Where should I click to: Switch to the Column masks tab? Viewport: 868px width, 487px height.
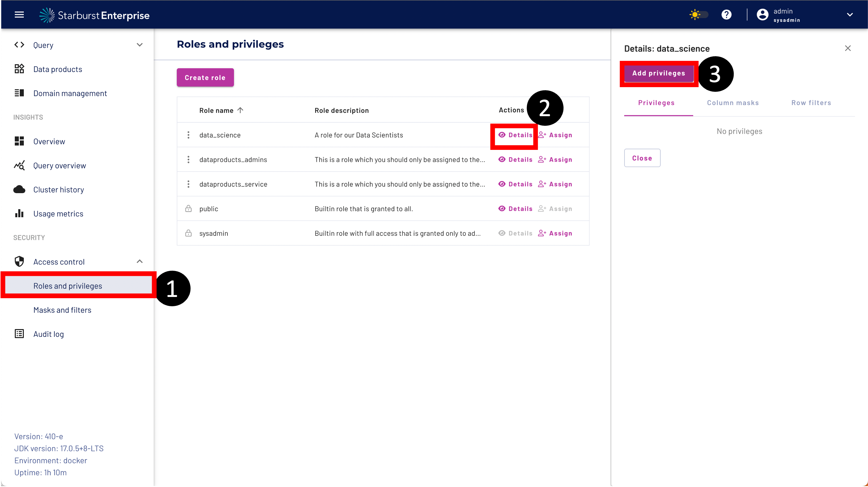tap(733, 103)
